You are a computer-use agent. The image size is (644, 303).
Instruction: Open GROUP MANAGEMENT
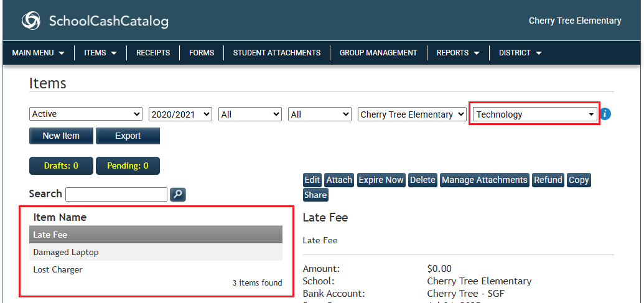(378, 52)
